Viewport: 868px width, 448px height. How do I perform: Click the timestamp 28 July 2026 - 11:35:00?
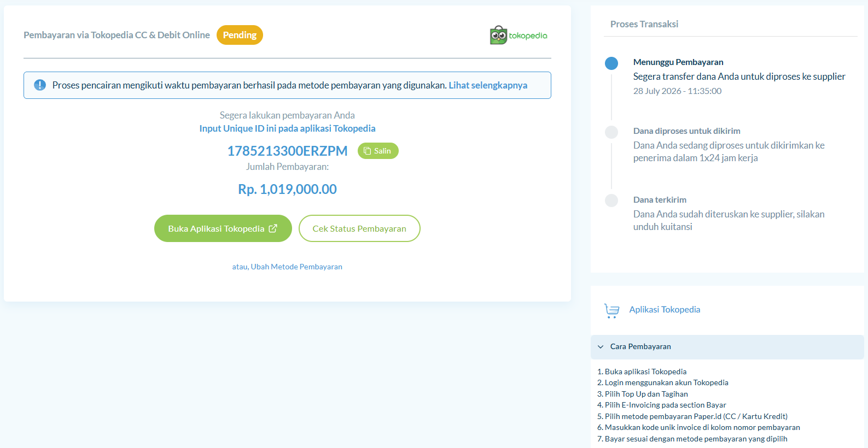pyautogui.click(x=677, y=91)
